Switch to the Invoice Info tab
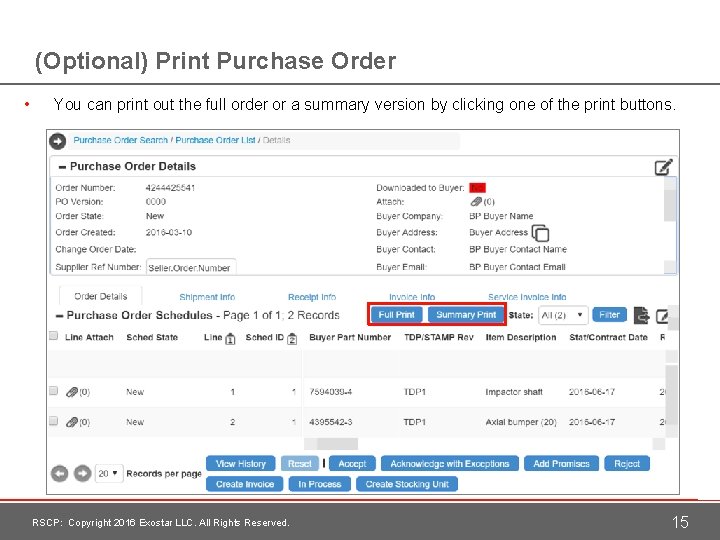Viewport: 720px width, 540px height. point(412,297)
